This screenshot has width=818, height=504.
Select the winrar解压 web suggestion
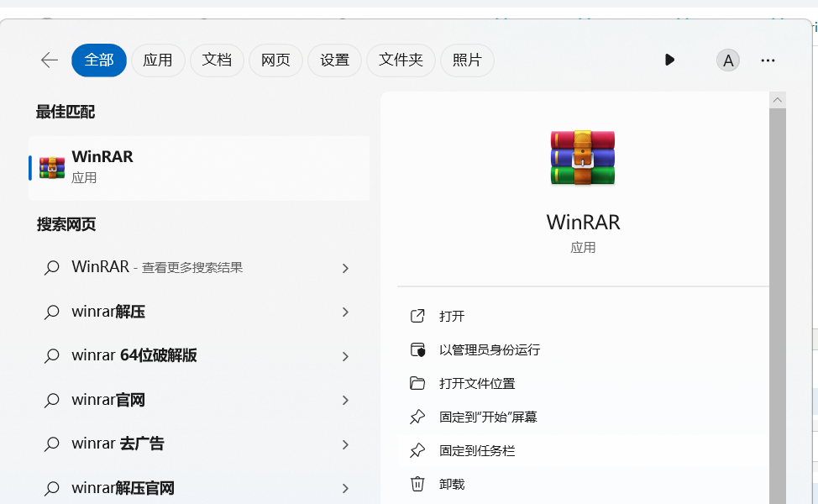(199, 312)
